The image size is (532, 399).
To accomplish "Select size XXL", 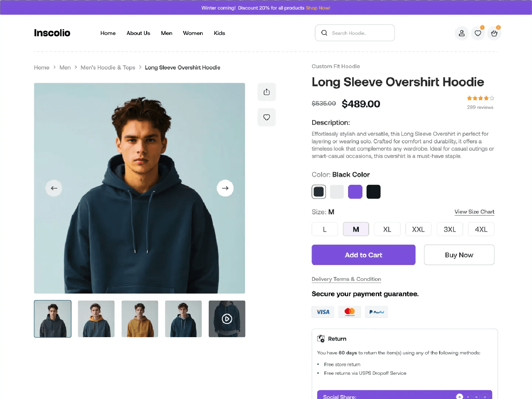I will click(418, 229).
